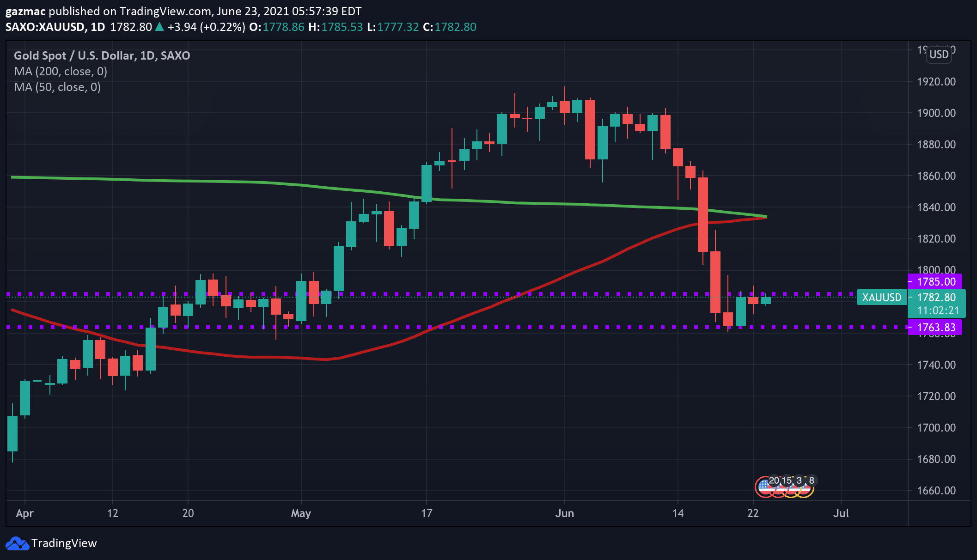Open US economic event badge numbered 8
This screenshot has height=560, width=977.
[804, 487]
